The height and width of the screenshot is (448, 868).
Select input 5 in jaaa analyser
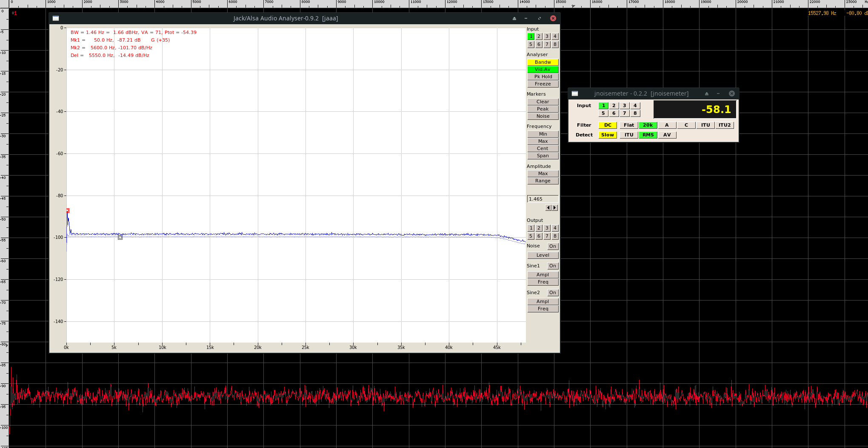[x=531, y=44]
